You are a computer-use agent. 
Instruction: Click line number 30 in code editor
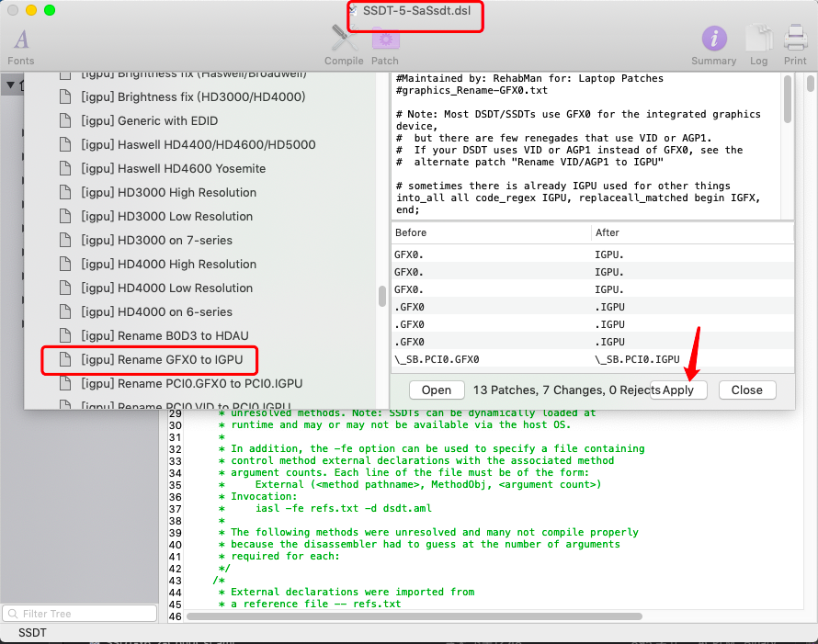[176, 425]
